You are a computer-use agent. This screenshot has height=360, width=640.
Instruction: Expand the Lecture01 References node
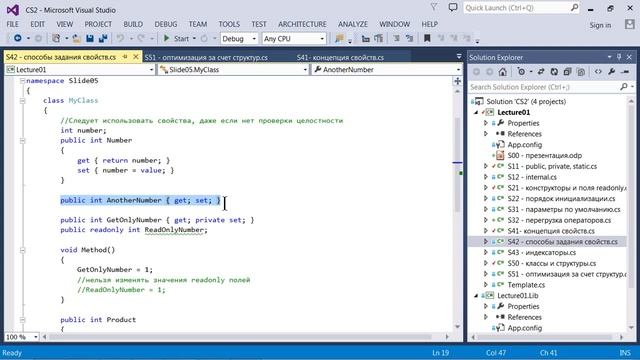[486, 134]
